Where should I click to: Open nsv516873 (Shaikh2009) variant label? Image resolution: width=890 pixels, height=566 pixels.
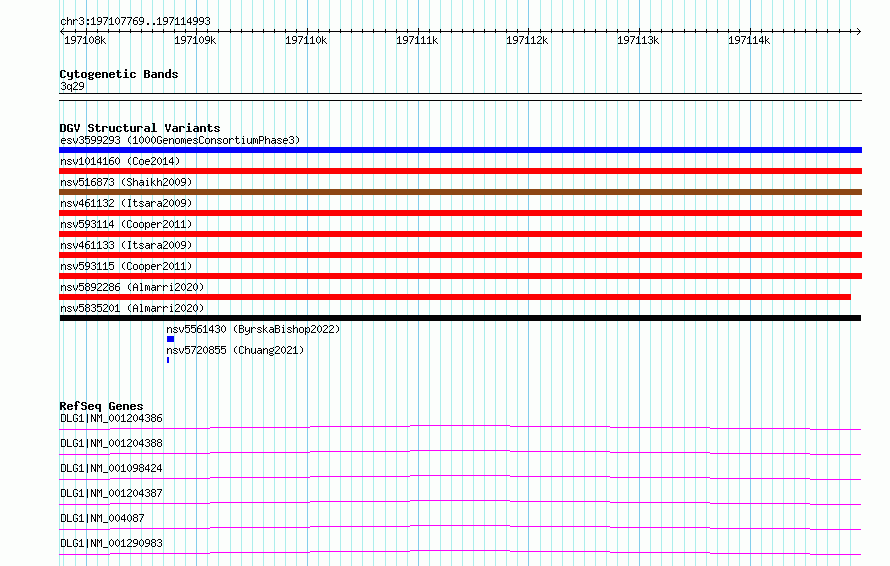pos(126,182)
